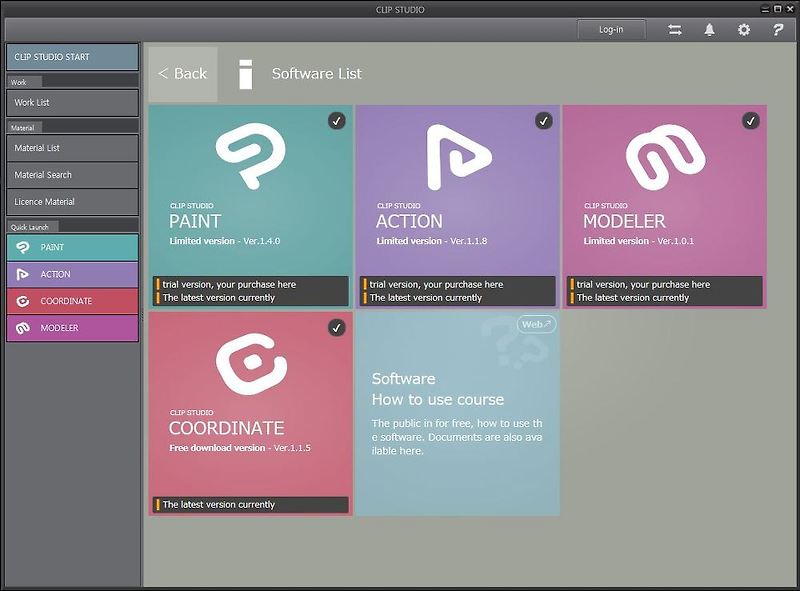Minimize the CLIP STUDIO window

[766, 9]
